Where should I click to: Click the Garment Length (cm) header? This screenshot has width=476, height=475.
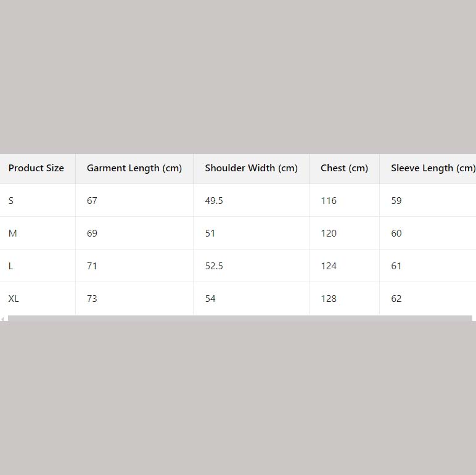134,168
